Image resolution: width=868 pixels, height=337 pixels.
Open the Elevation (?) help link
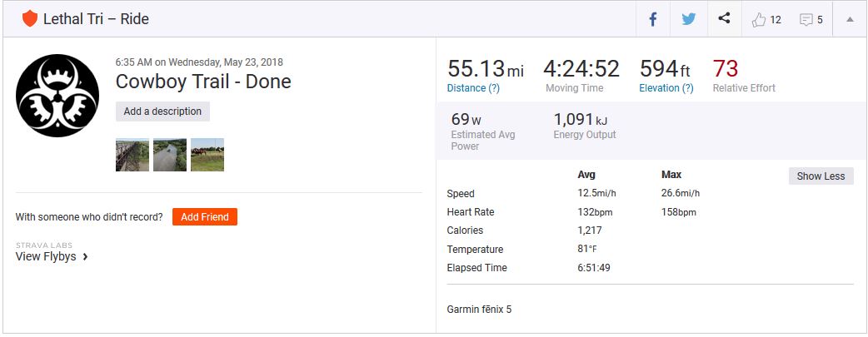(666, 88)
